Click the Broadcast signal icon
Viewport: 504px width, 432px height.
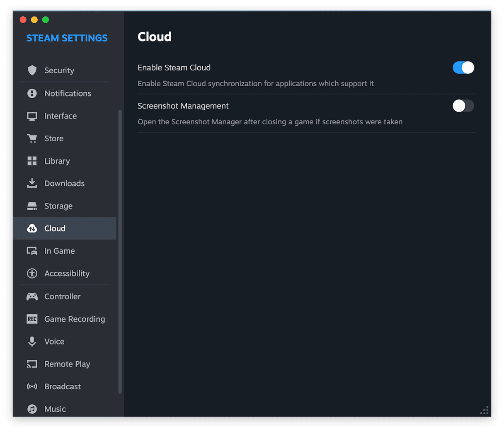click(x=32, y=386)
